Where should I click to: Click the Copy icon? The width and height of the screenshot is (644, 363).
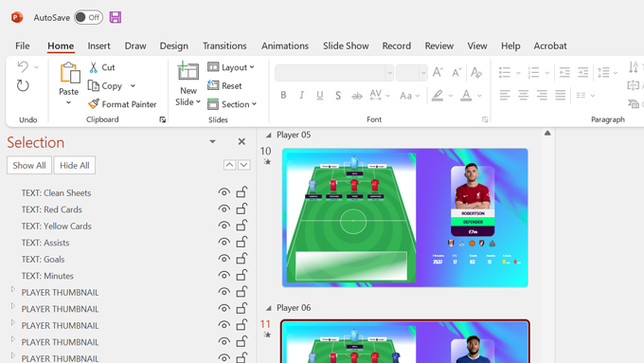pos(94,85)
